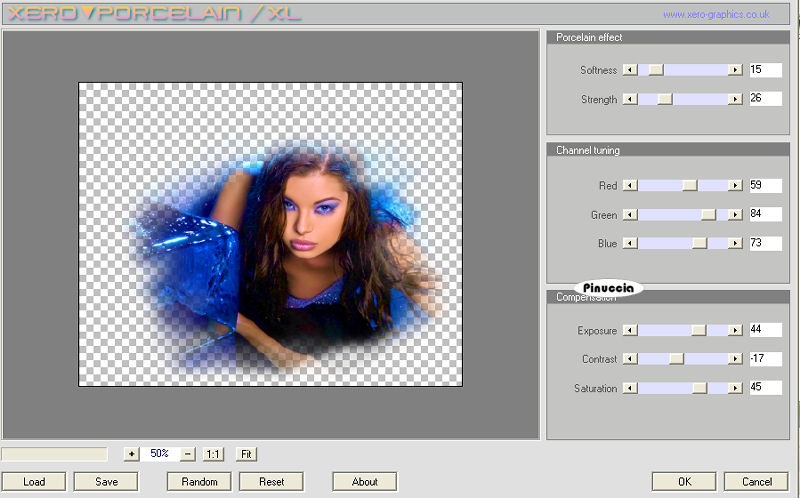
Task: Click the Exposure slider thumb
Action: [698, 330]
